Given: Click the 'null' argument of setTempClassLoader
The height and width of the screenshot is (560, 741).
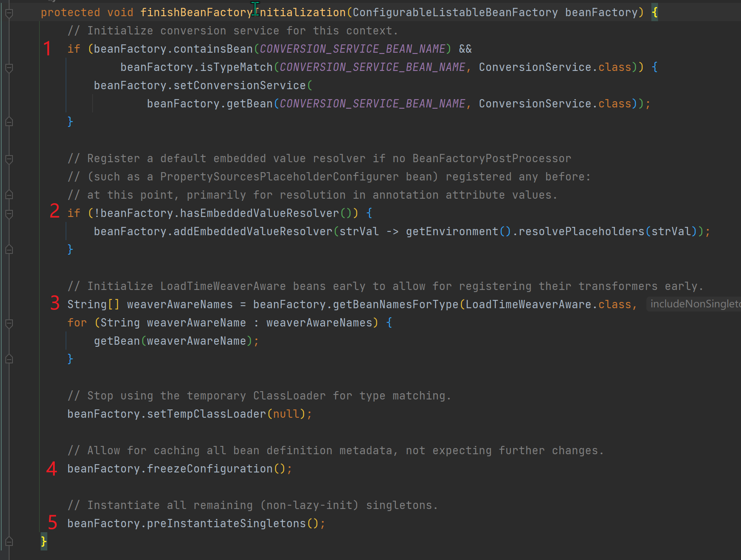Looking at the screenshot, I should tap(286, 414).
